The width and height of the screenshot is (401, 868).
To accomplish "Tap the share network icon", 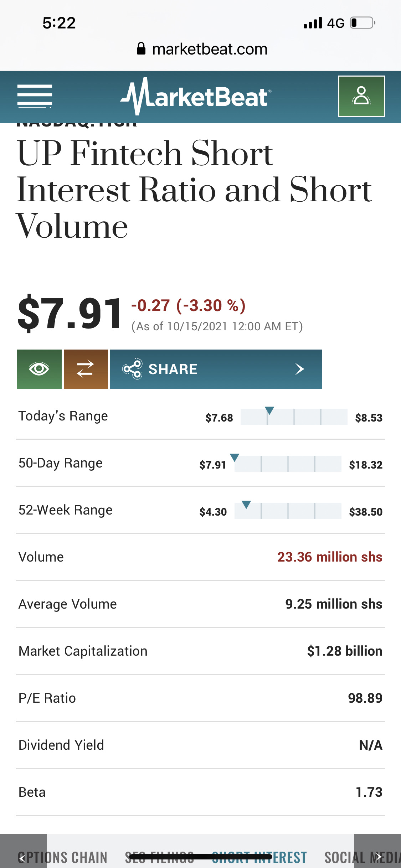I will click(x=132, y=369).
